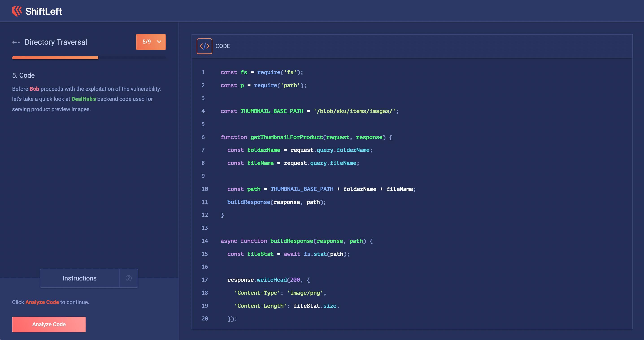Click the '5. Code' section heading
Image resolution: width=644 pixels, height=340 pixels.
24,75
